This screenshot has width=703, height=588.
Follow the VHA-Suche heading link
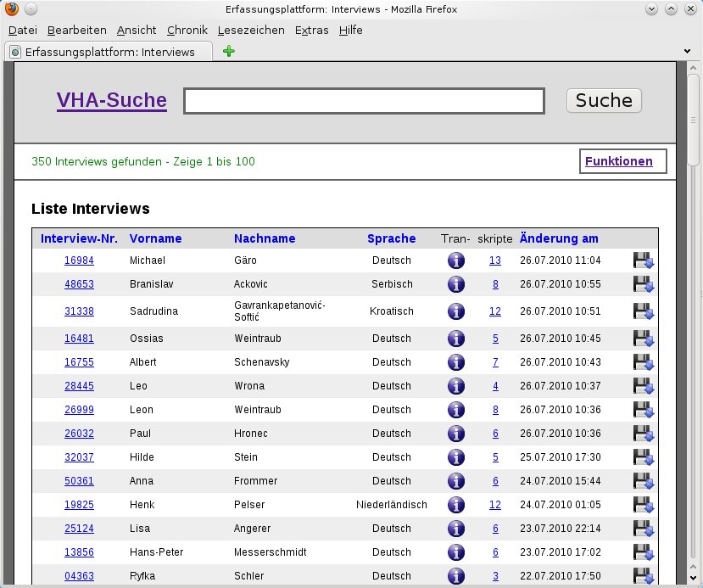pyautogui.click(x=112, y=101)
